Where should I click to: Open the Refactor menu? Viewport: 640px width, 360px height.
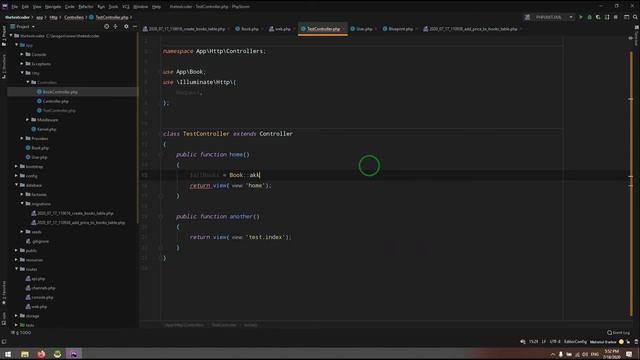(86, 7)
